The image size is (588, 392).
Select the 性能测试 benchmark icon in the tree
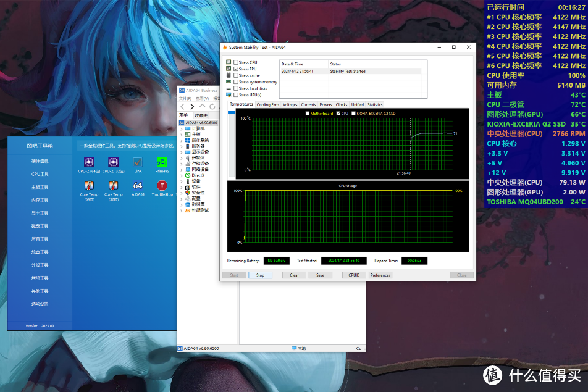point(188,211)
